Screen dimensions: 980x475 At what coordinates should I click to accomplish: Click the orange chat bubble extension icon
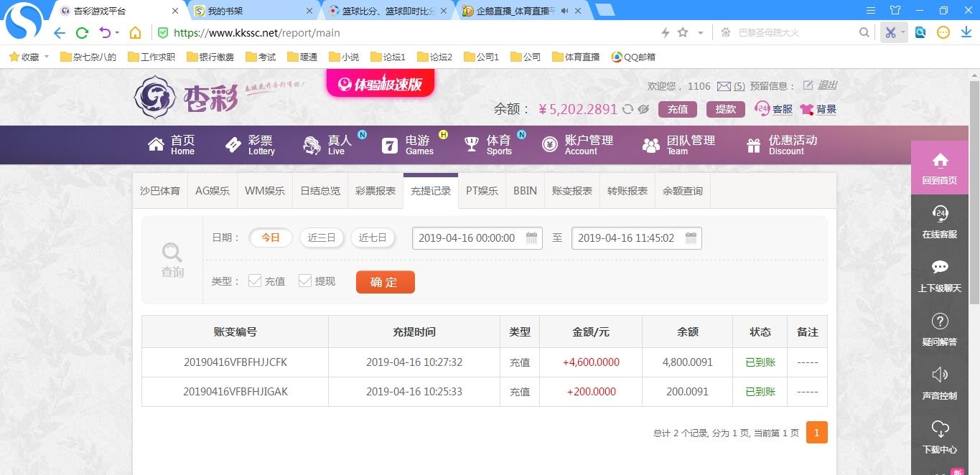pos(943,32)
